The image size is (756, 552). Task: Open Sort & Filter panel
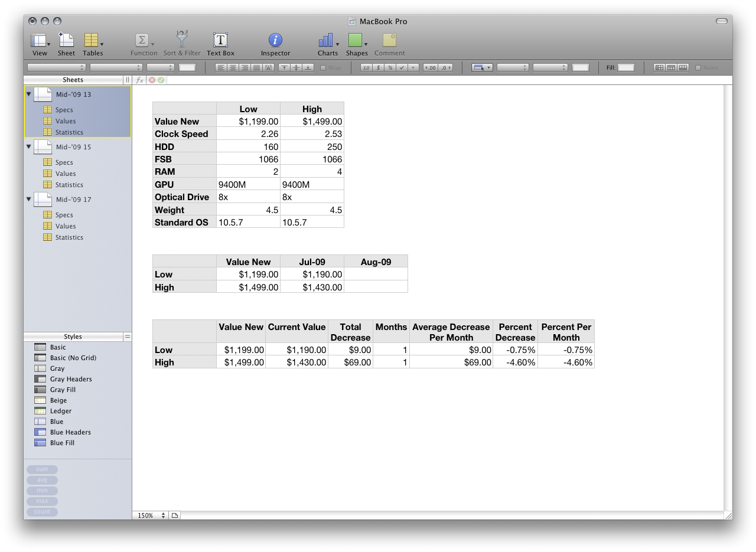(x=182, y=44)
